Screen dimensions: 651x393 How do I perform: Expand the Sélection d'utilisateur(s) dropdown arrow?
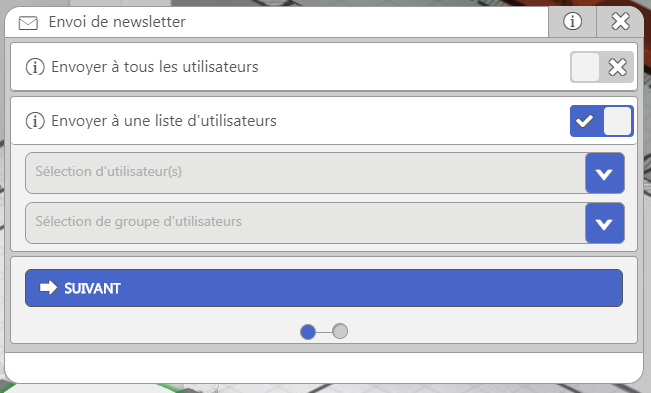[x=604, y=173]
